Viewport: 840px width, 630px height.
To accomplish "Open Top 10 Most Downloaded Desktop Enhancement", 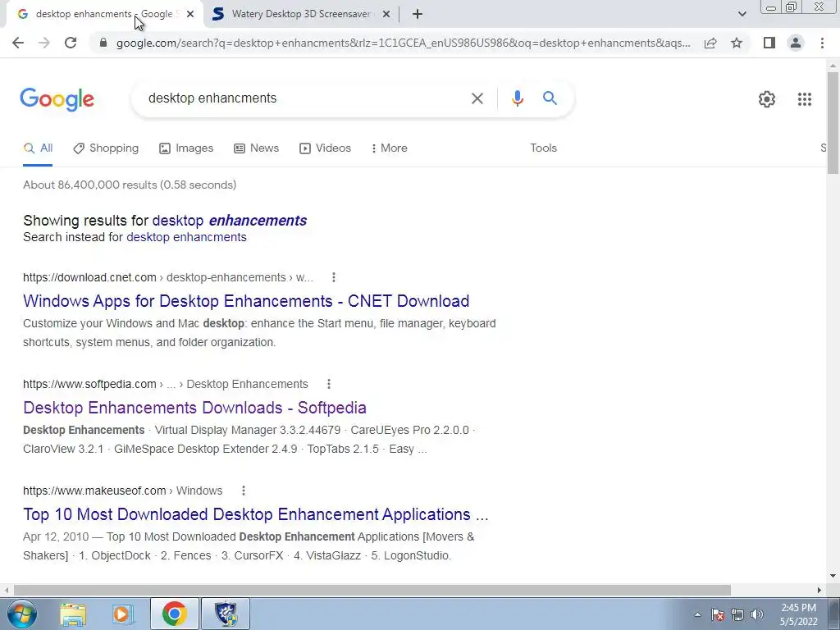I will click(x=256, y=514).
